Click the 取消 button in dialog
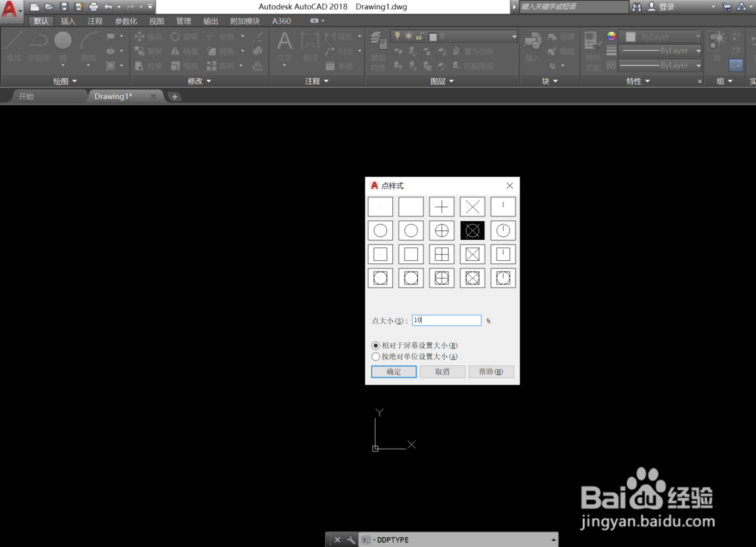The height and width of the screenshot is (547, 756). click(x=442, y=371)
